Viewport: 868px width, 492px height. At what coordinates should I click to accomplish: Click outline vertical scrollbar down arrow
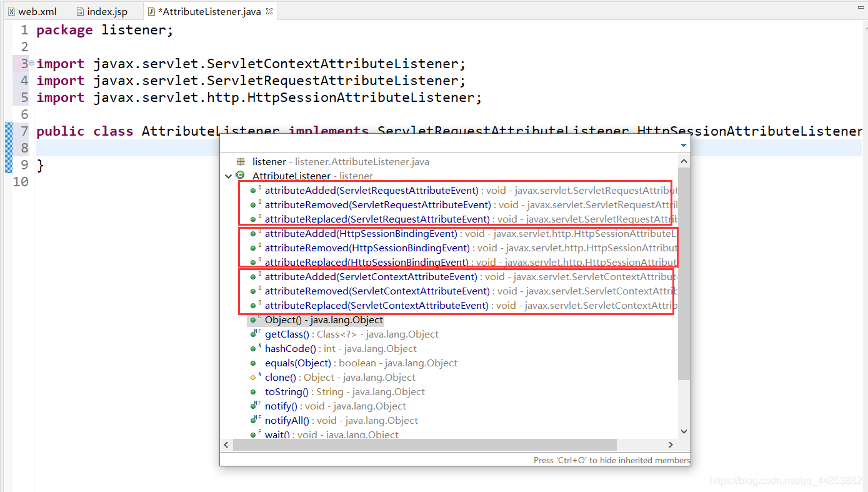pos(684,431)
